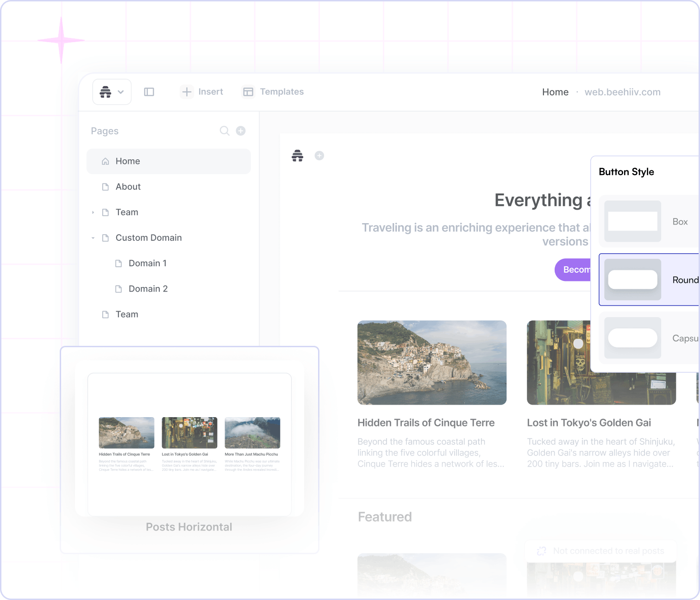The image size is (700, 600).
Task: Click the Domain 2 document icon
Action: tap(119, 289)
